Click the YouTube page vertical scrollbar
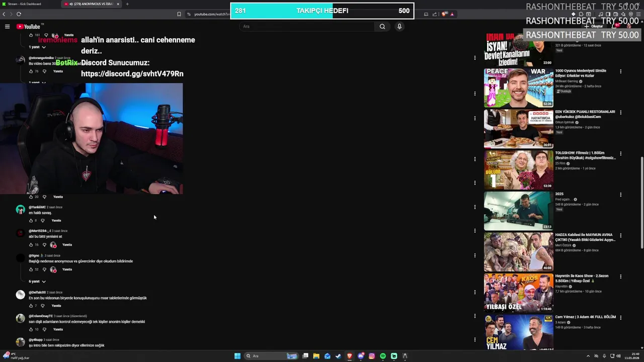The height and width of the screenshot is (362, 644). (x=641, y=202)
